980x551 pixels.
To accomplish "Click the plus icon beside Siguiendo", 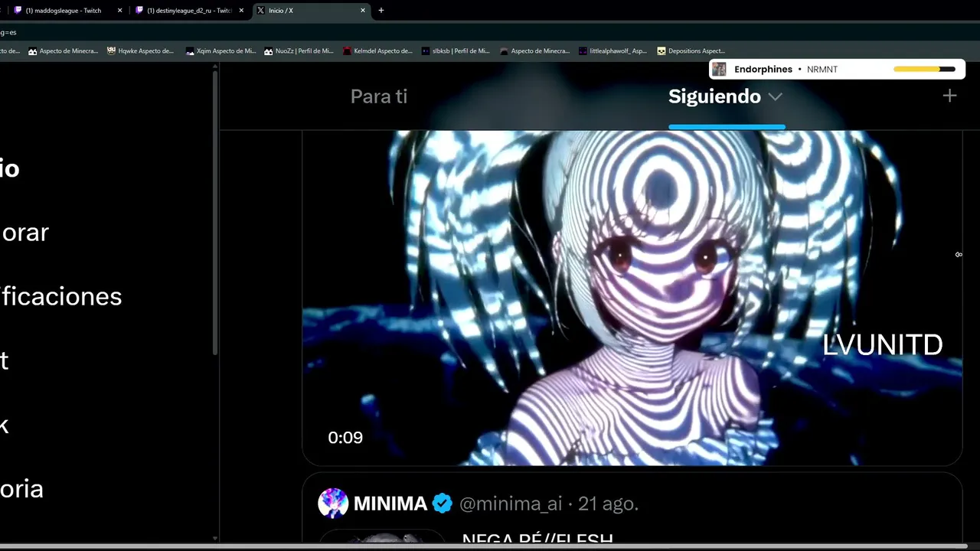I will pos(949,96).
